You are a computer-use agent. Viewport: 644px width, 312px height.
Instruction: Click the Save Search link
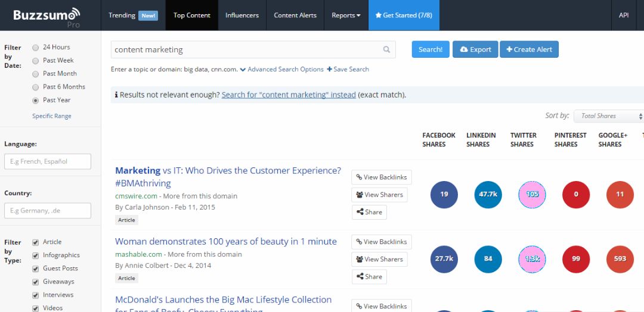pos(348,69)
